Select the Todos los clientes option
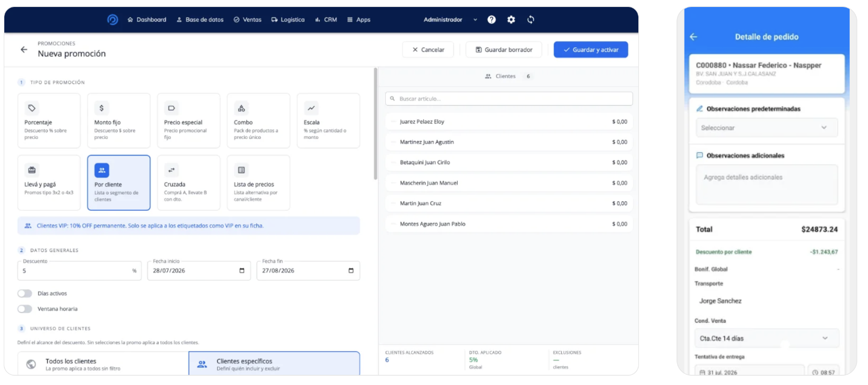The width and height of the screenshot is (868, 385). click(x=103, y=364)
